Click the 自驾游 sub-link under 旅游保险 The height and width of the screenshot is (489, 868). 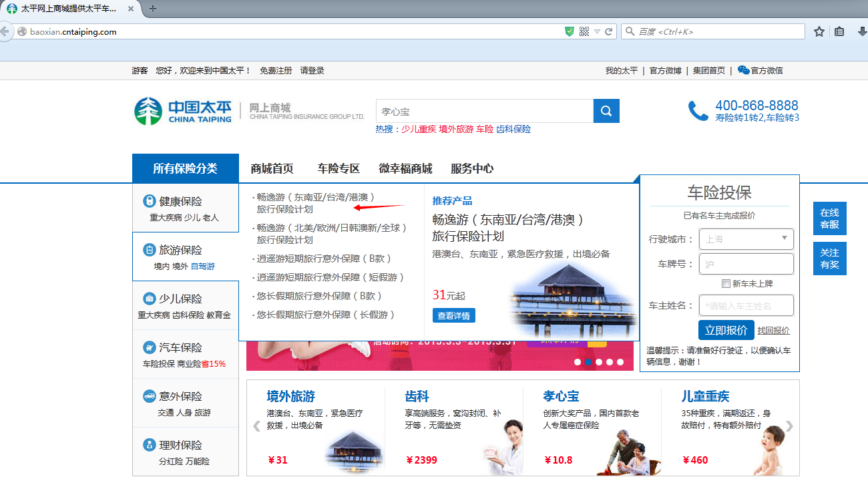point(203,266)
